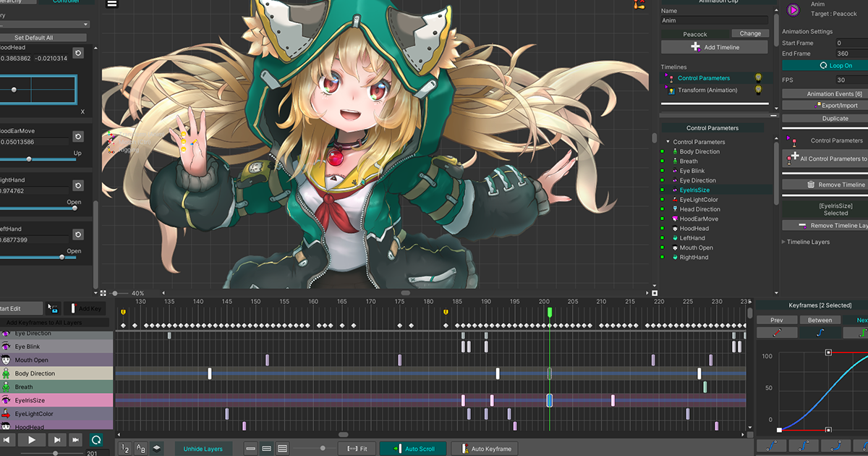Click the Fit timeline view icon
Viewport: 868px width, 456px height.
point(357,448)
